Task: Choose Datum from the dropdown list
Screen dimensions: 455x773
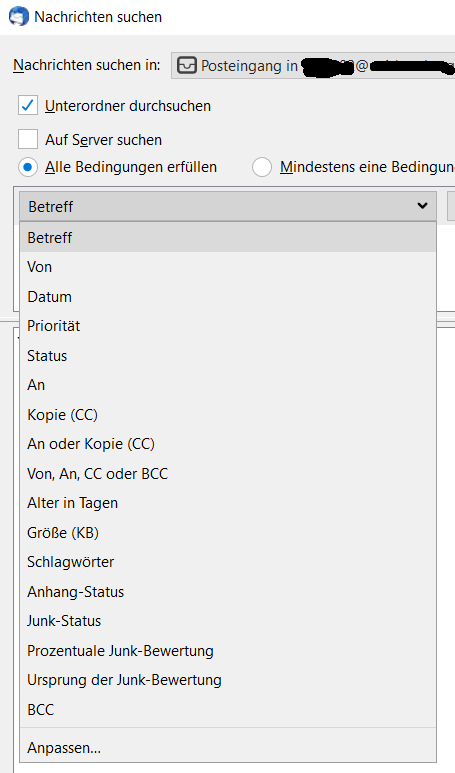Action: pos(228,296)
